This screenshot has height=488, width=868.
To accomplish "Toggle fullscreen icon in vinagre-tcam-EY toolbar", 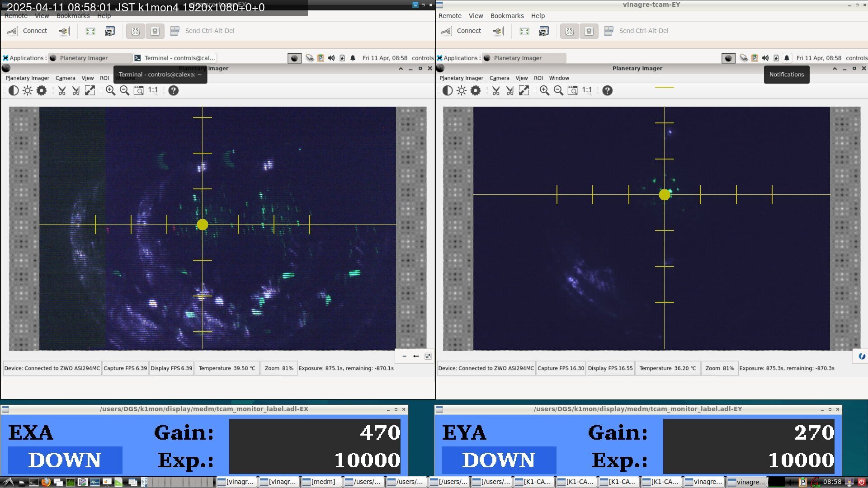I will point(524,31).
